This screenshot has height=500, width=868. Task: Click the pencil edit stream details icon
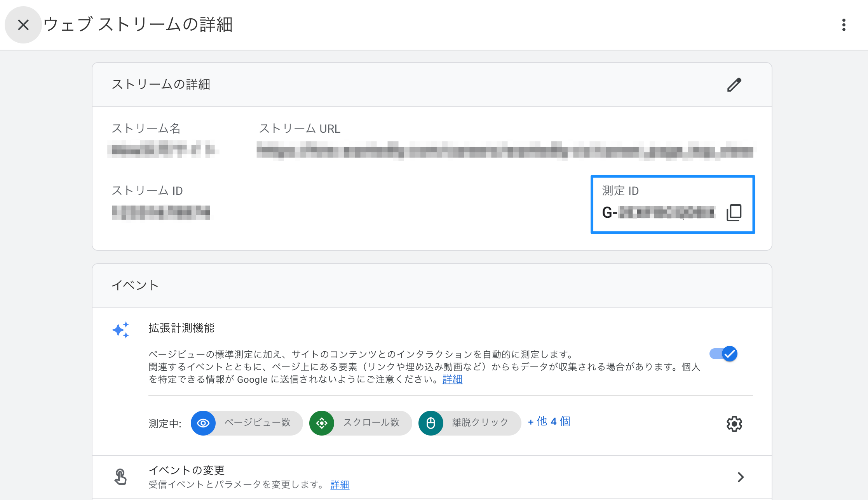[x=734, y=85]
